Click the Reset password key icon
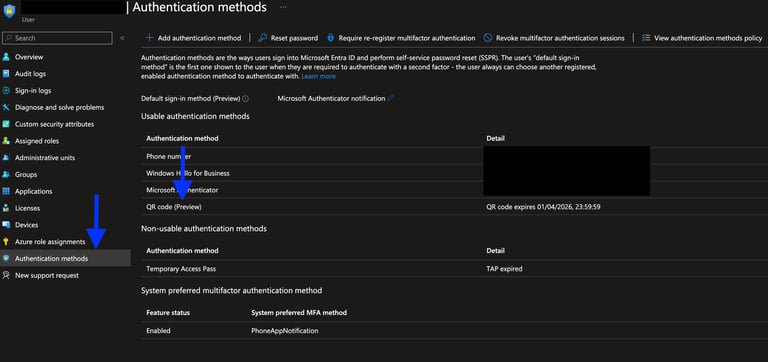This screenshot has height=362, width=768. 263,38
